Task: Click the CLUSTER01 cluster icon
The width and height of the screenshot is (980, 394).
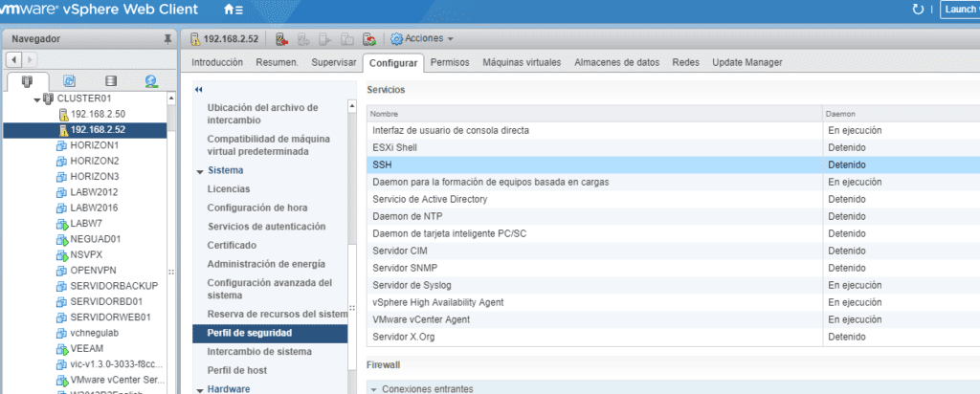Action: click(48, 98)
